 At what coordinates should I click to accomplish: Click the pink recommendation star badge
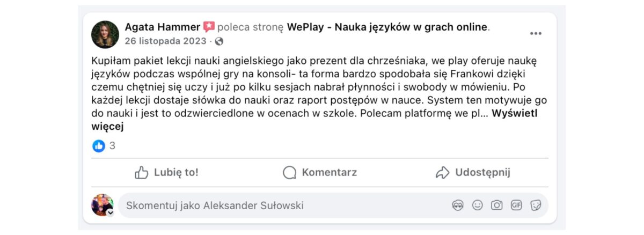[x=209, y=27]
